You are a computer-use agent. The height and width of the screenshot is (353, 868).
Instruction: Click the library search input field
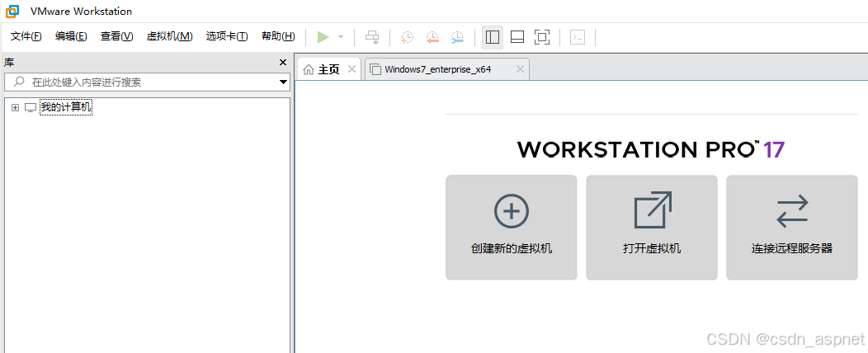coord(147,82)
